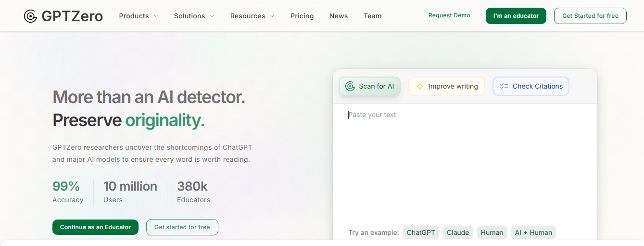Click the GPTZero logo icon
644x246 pixels.
[x=30, y=16]
